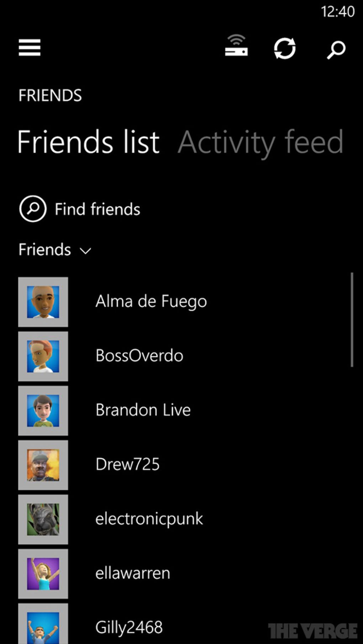The image size is (363, 644).
Task: Select Brandon Live's avatar image
Action: (43, 411)
